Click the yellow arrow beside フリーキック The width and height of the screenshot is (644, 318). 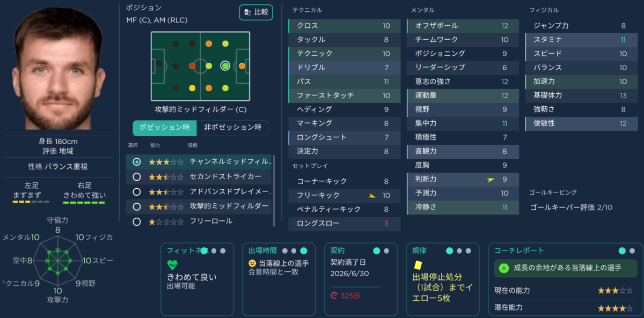pos(372,196)
